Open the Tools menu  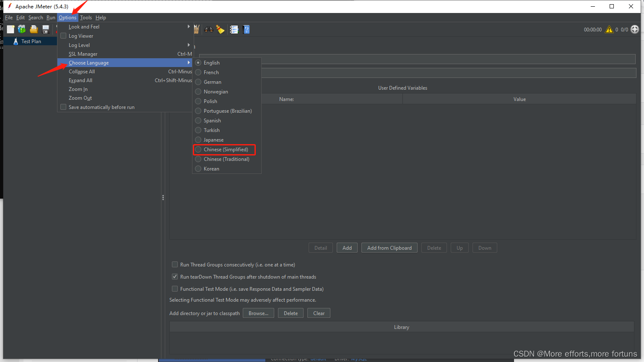tap(86, 18)
